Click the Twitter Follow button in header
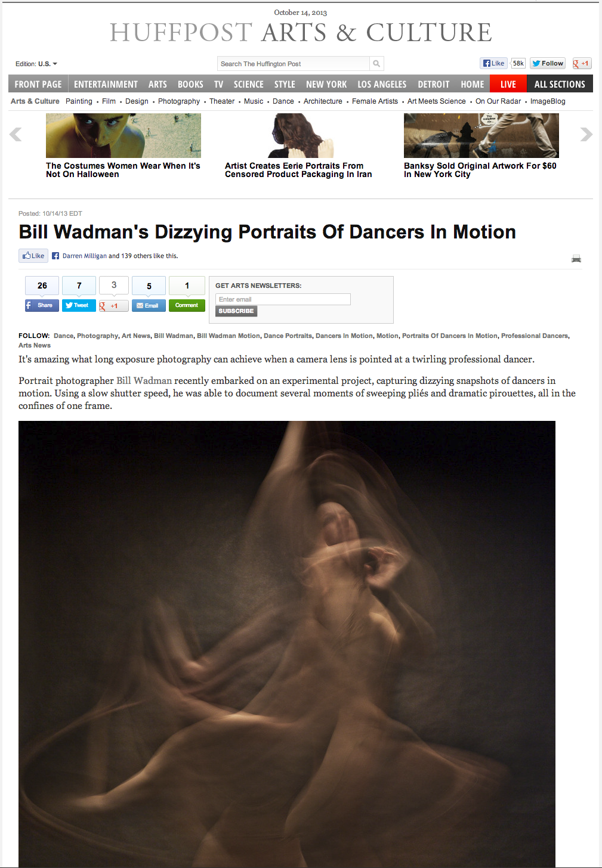This screenshot has height=868, width=602. (548, 63)
